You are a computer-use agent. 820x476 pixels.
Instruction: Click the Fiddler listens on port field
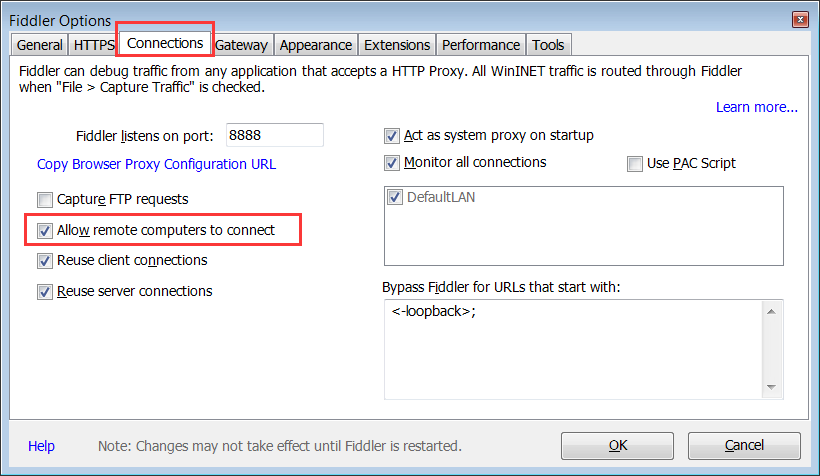click(275, 135)
